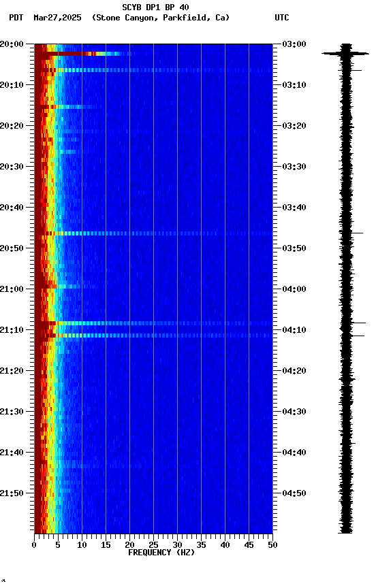376x588 pixels.
Task: Click the '20:30' PDT time label
Action: tap(12, 167)
